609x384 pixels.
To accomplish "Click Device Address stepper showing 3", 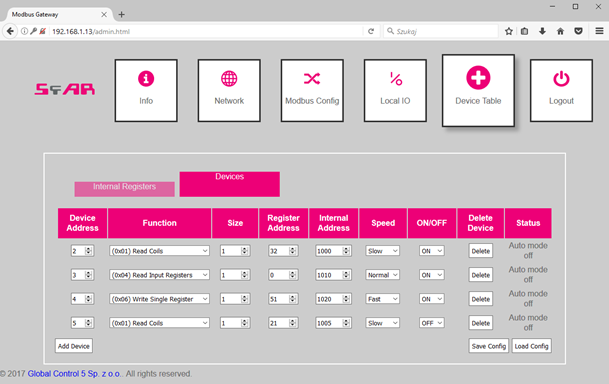I will pyautogui.click(x=82, y=275).
